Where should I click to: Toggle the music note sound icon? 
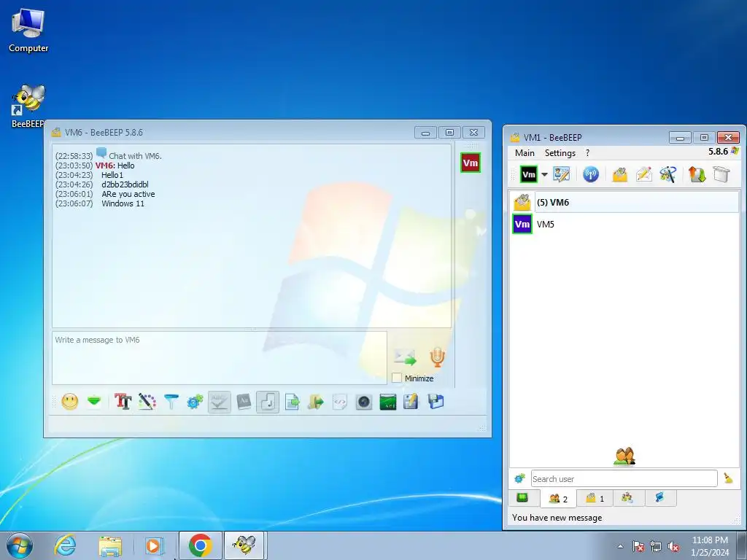coord(268,402)
